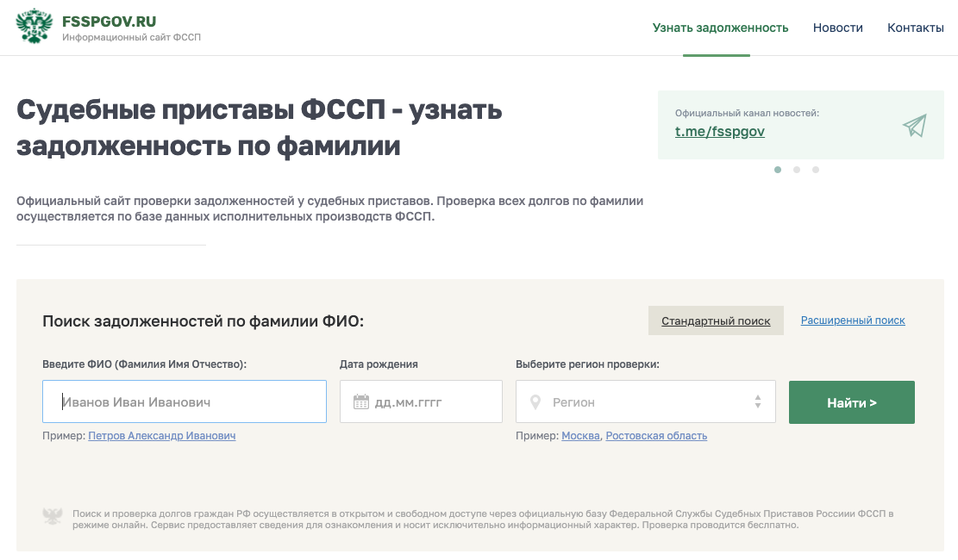Click heading Поиск задолженностей по фамилии ФИО

click(203, 321)
